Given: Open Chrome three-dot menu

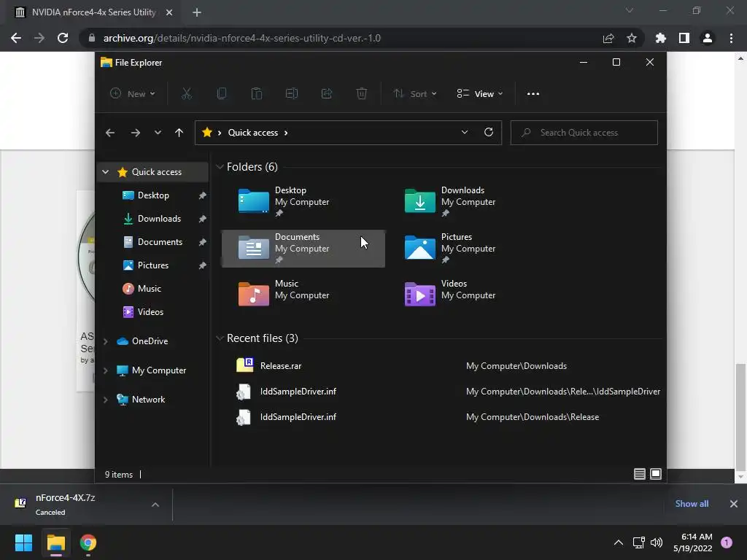Looking at the screenshot, I should (731, 38).
